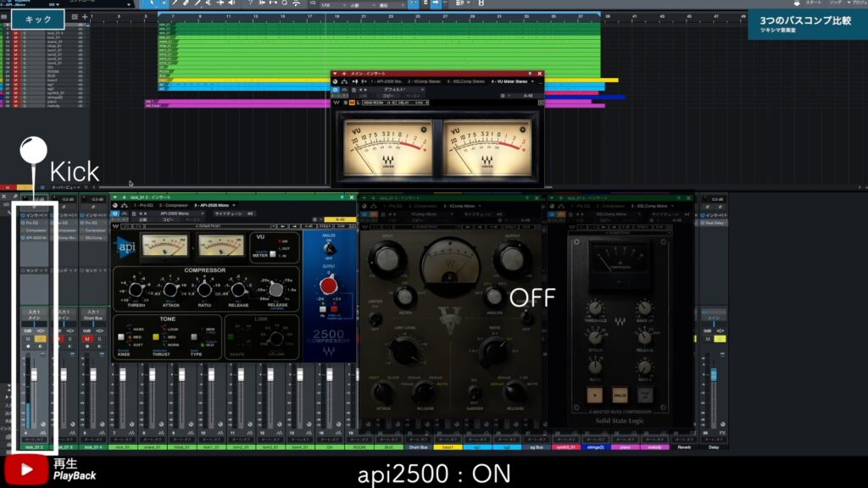Click the ATTACK knob on API-2500

point(170,290)
